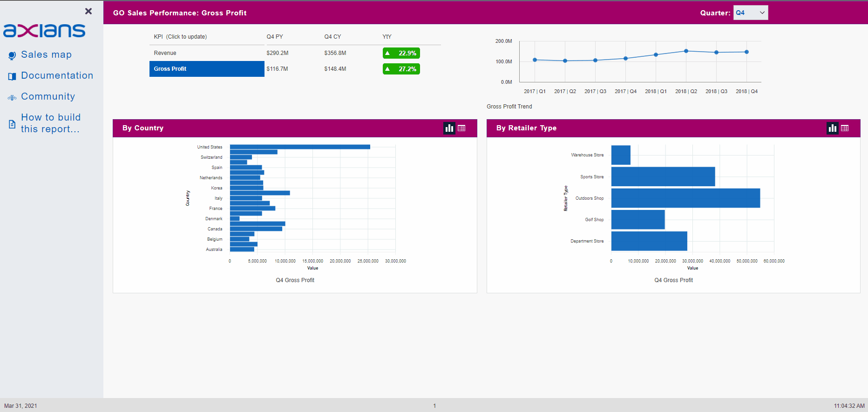The height and width of the screenshot is (412, 868).
Task: Click the Sales map globe icon
Action: [x=12, y=55]
